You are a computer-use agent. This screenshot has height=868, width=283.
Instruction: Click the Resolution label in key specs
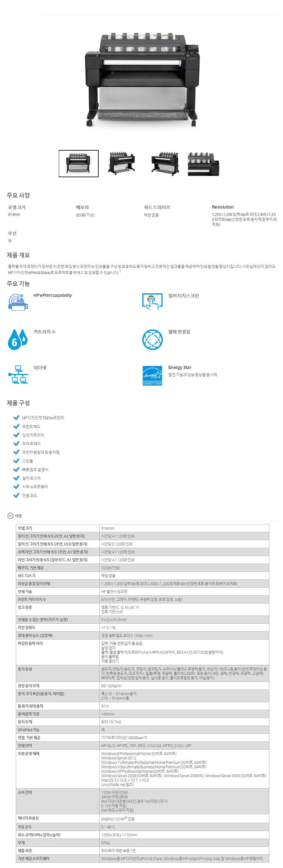tap(222, 207)
